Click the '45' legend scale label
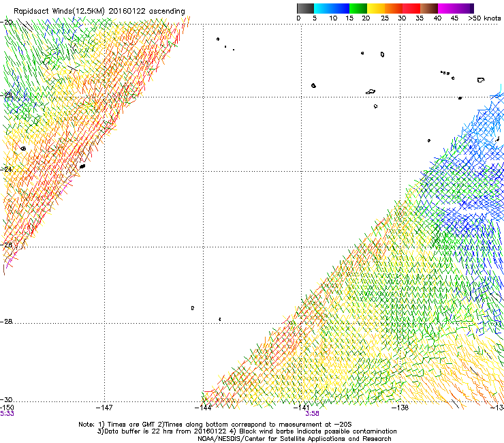 pyautogui.click(x=454, y=18)
